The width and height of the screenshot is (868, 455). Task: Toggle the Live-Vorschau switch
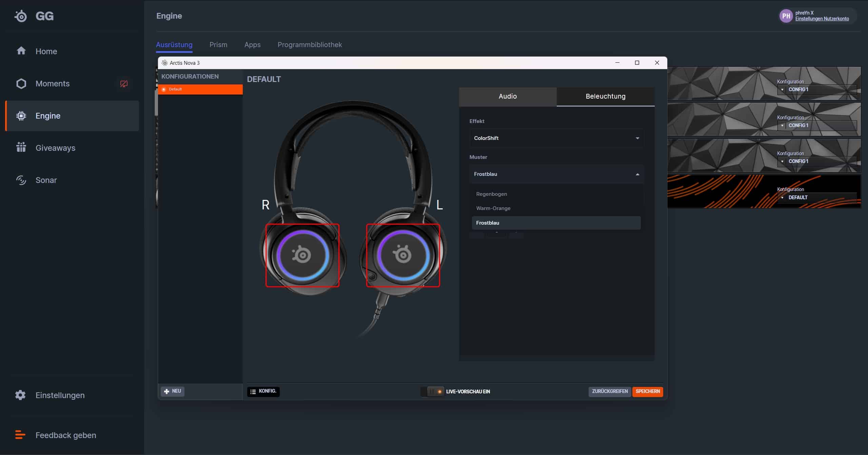(432, 391)
